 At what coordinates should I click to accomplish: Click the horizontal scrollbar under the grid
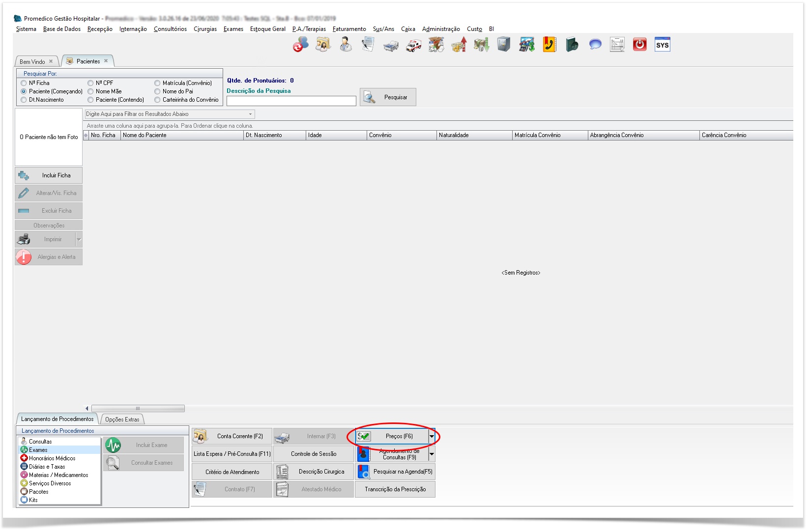[x=138, y=408]
